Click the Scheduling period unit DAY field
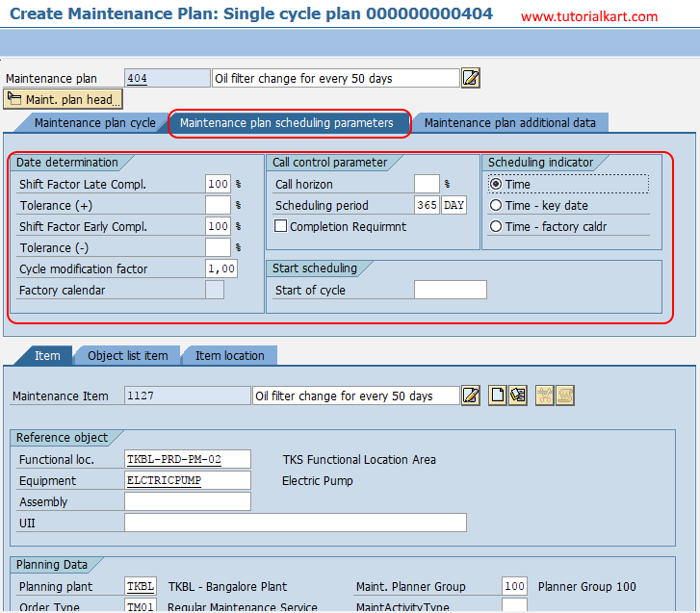This screenshot has width=700, height=613. [454, 205]
